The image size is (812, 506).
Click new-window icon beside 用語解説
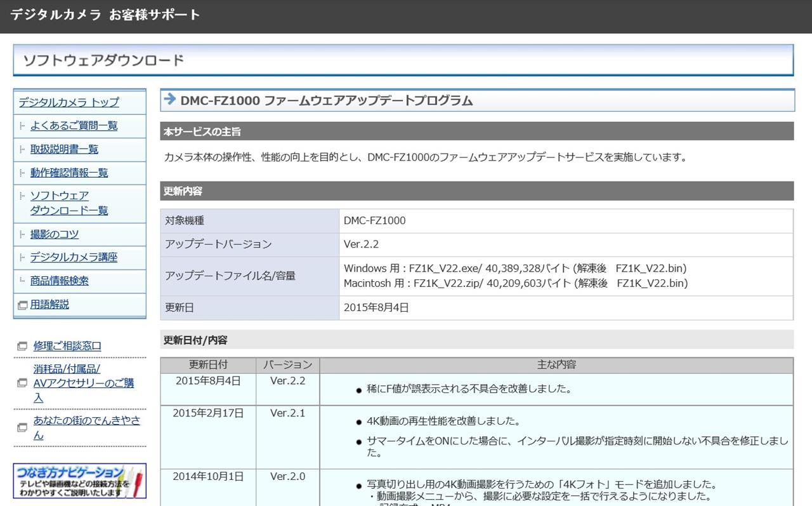pos(23,305)
